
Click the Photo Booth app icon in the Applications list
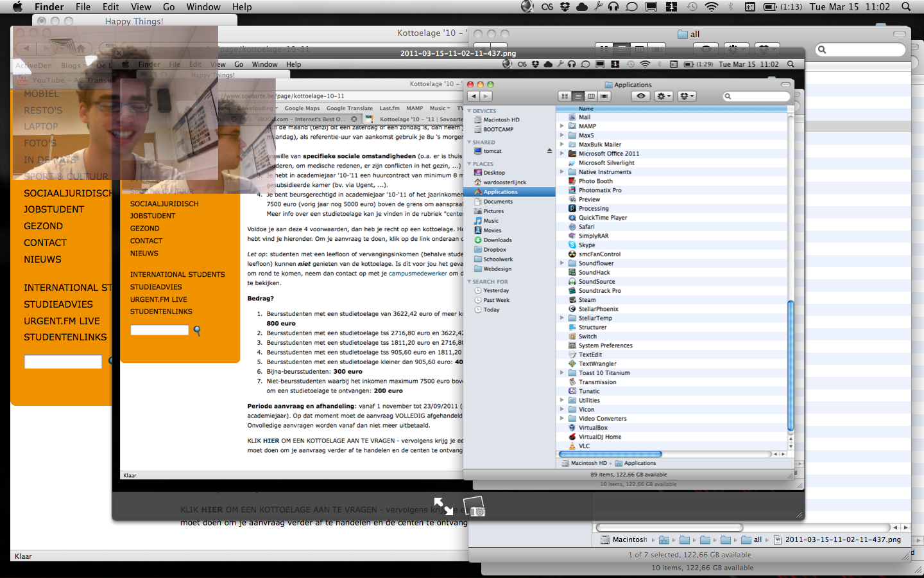[x=572, y=181]
